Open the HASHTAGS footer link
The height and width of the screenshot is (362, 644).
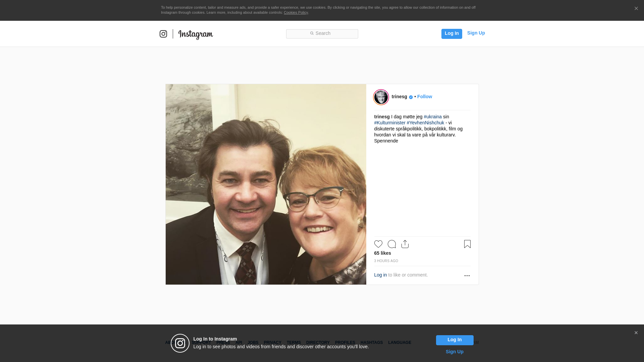click(371, 343)
